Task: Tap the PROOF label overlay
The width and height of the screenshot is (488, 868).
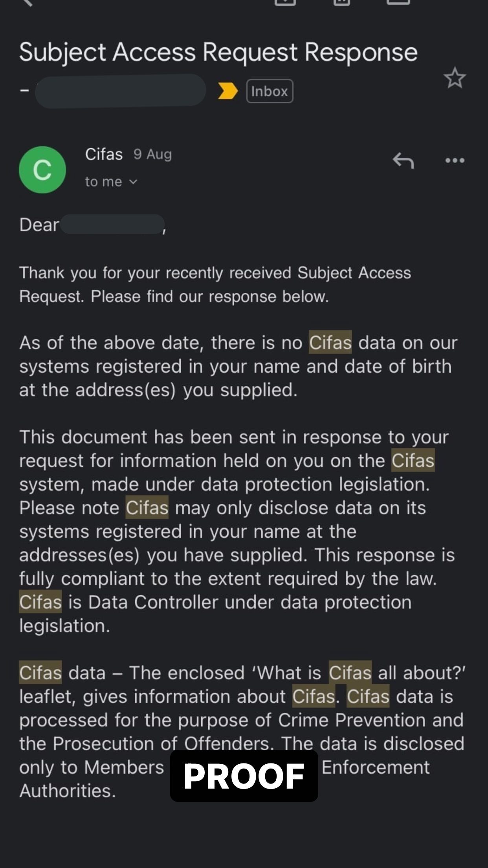Action: pos(244,776)
